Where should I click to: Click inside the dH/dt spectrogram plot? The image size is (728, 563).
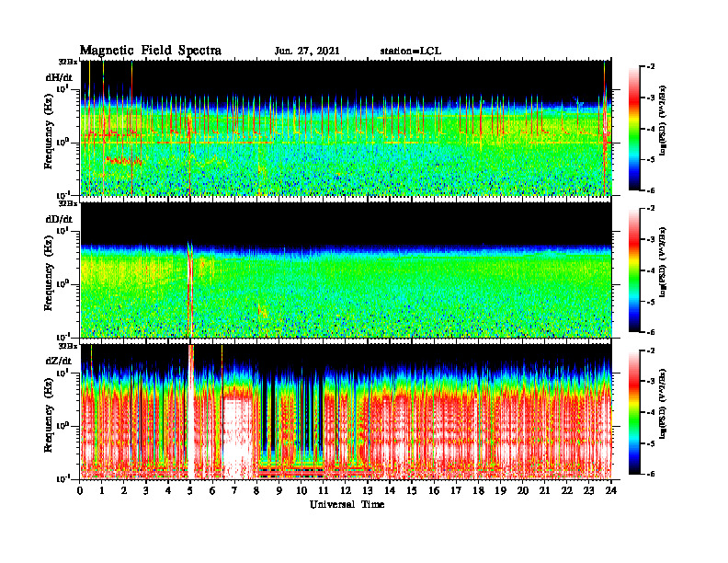(346, 128)
